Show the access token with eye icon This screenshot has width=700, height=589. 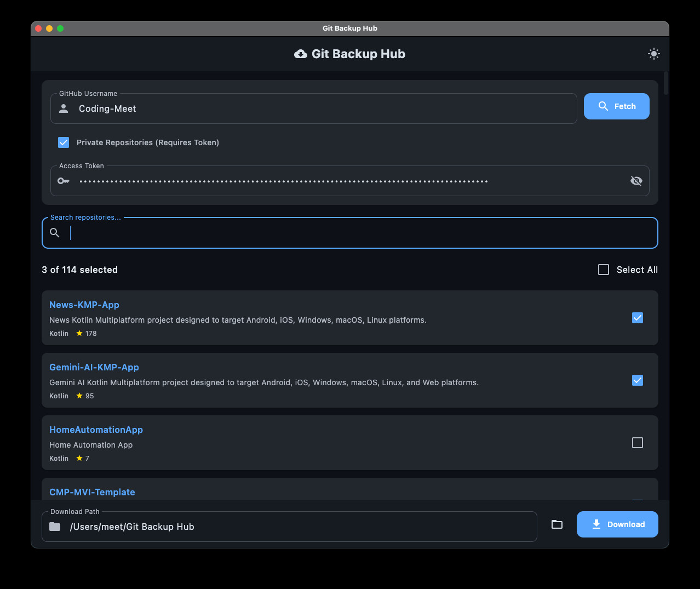click(x=636, y=181)
